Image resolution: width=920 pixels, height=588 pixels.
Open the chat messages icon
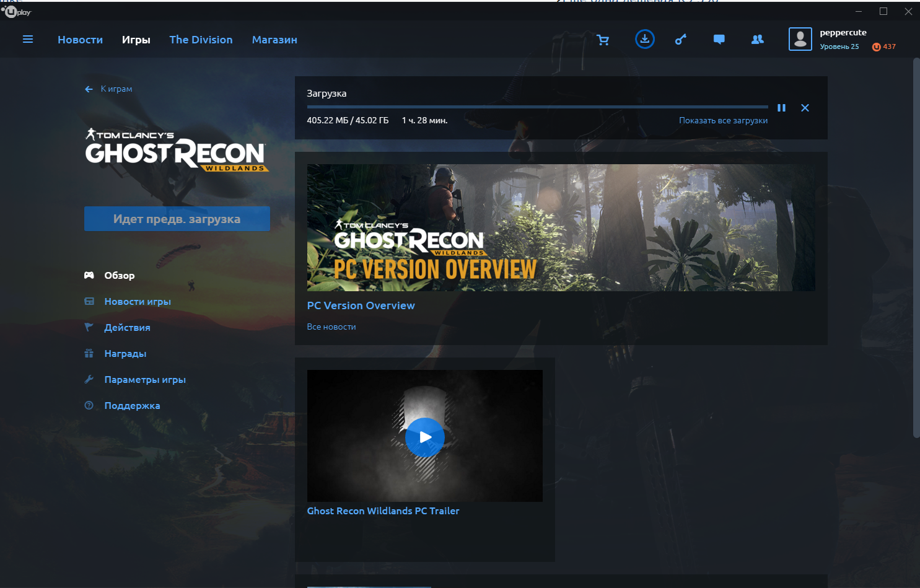[x=719, y=40]
